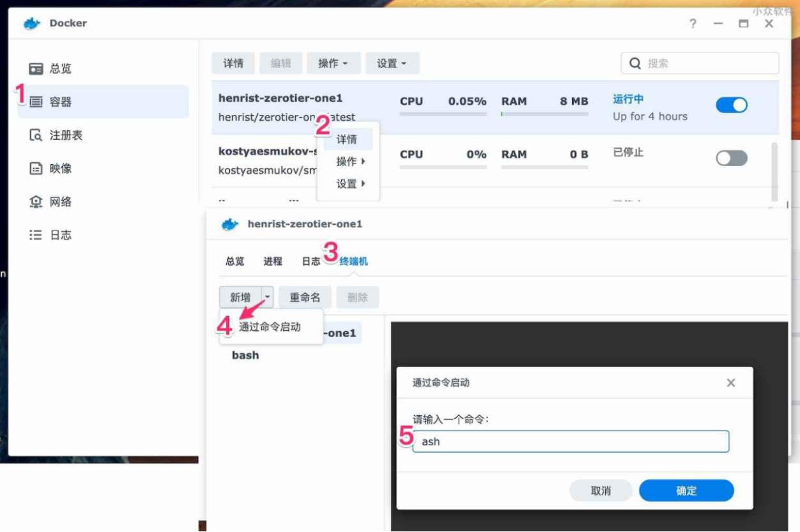Click the 总览 overview sidebar icon

click(x=36, y=68)
